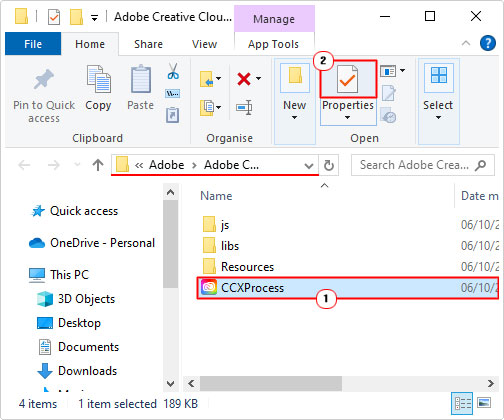Expand the Delete dropdown arrow
The height and width of the screenshot is (420, 504).
click(x=258, y=79)
